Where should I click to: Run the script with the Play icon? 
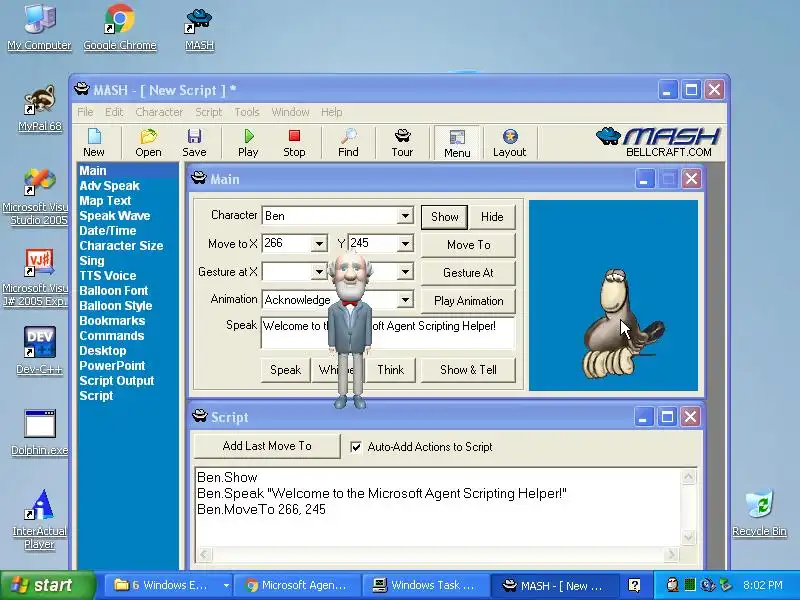248,143
